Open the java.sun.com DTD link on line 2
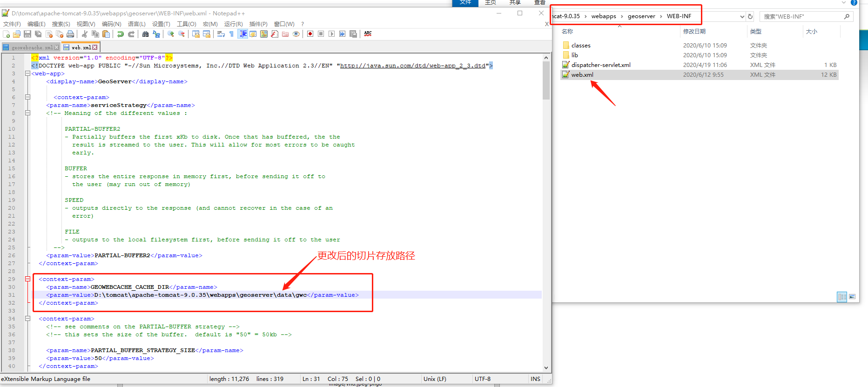Image resolution: width=868 pixels, height=387 pixels. [413, 66]
